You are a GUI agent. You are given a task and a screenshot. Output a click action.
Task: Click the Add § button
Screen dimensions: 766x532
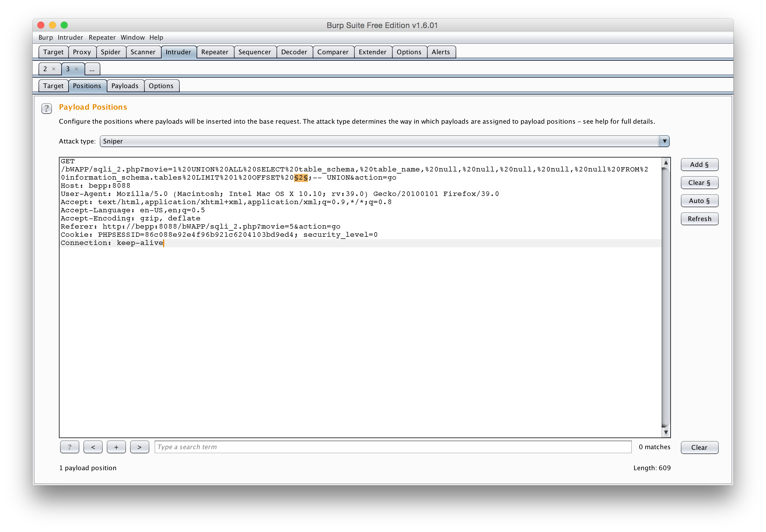point(699,164)
